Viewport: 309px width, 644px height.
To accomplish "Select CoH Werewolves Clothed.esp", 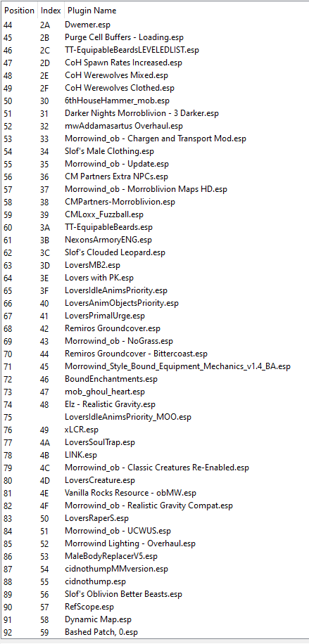I will pyautogui.click(x=120, y=88).
